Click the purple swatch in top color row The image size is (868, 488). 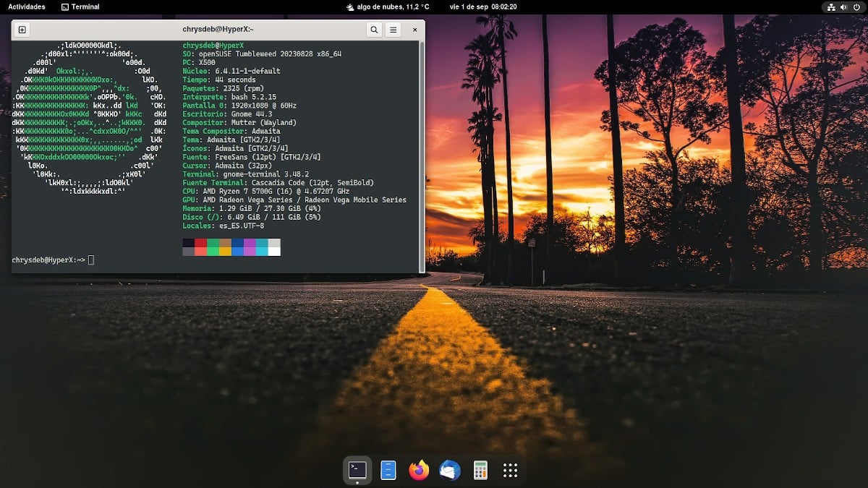click(250, 243)
